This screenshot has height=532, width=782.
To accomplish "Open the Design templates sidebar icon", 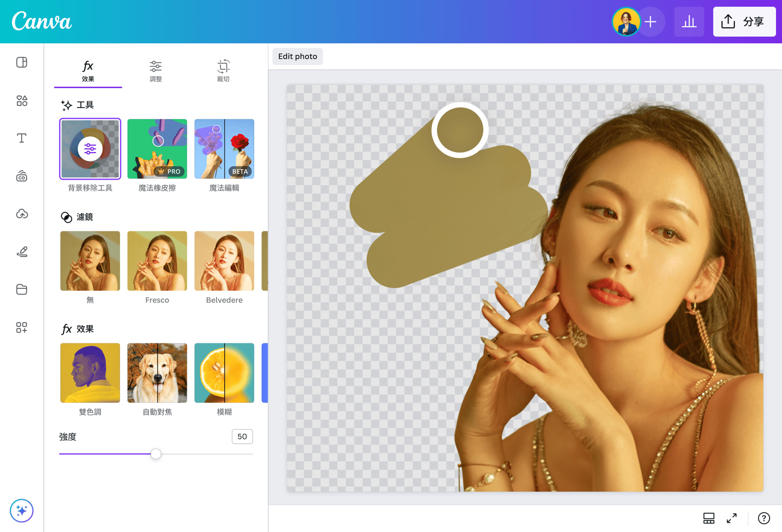I will click(22, 63).
